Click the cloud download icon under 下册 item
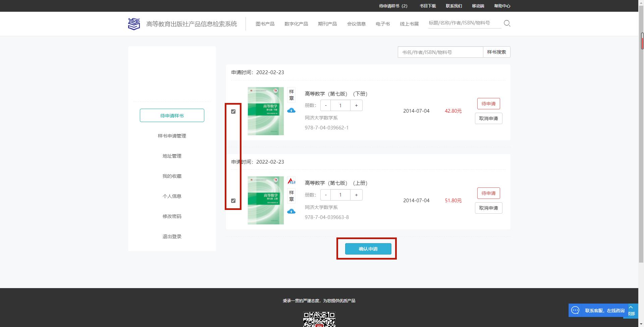The width and height of the screenshot is (644, 327). tap(291, 110)
